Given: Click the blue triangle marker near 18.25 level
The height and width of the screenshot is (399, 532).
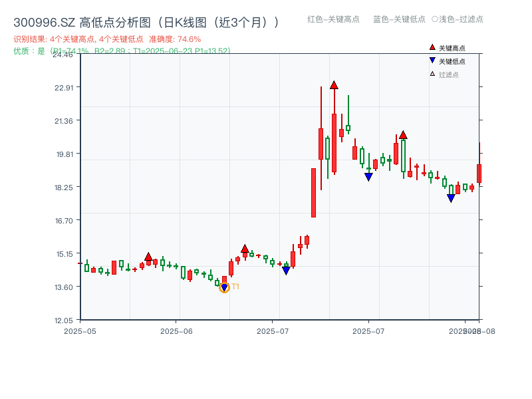Looking at the screenshot, I should tap(368, 176).
